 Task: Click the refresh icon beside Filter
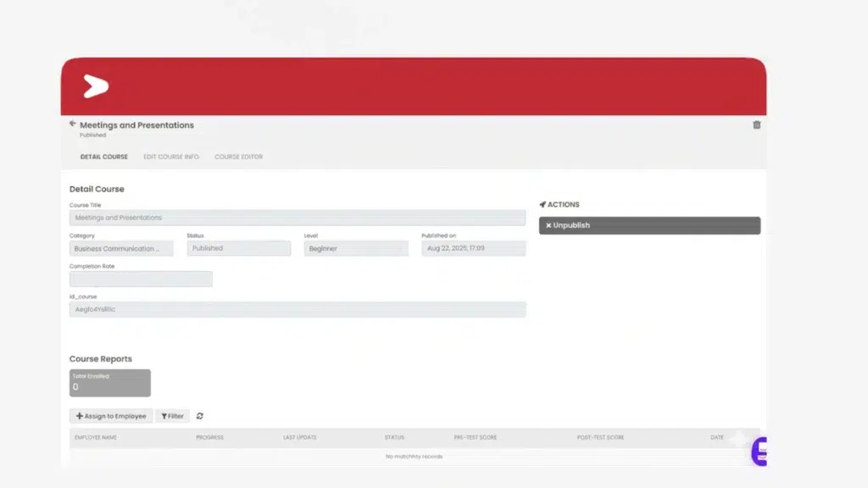click(x=200, y=416)
